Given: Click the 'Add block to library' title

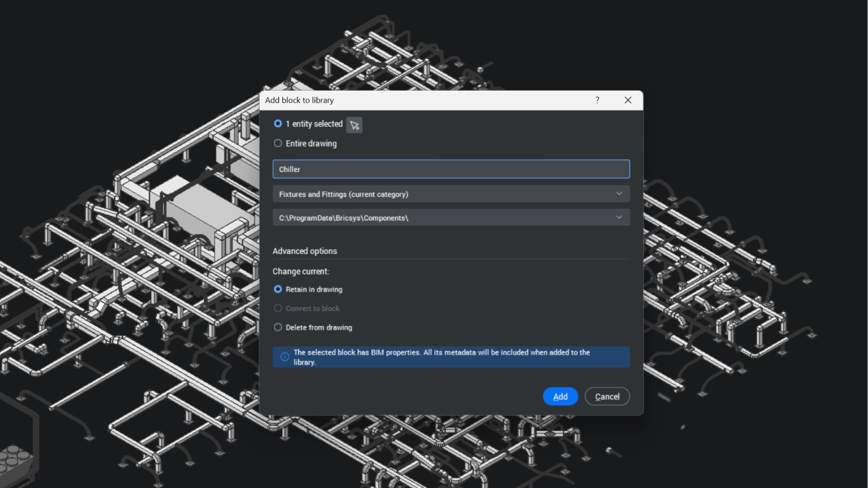Looking at the screenshot, I should click(x=300, y=101).
